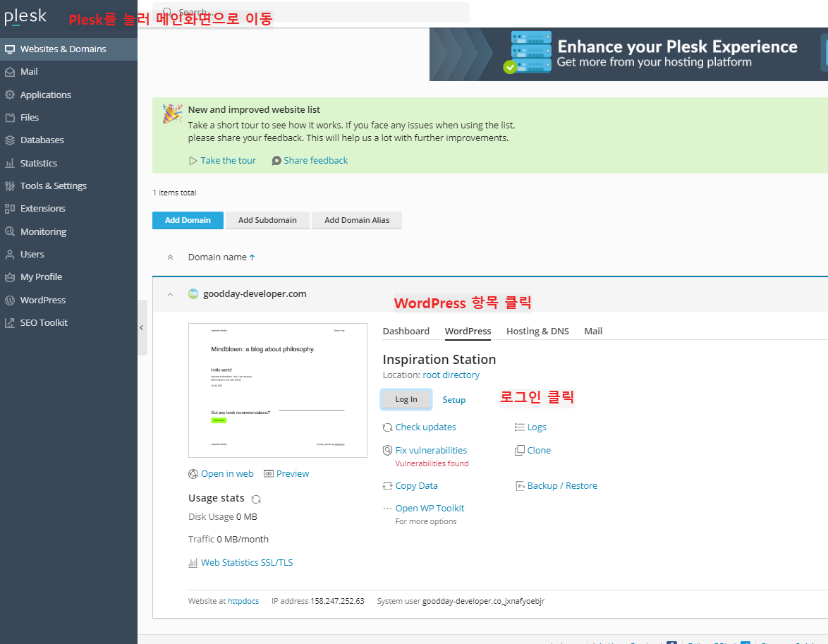Open SEO Toolkit icon in sidebar
Viewport: 828px width, 644px height.
coord(9,323)
